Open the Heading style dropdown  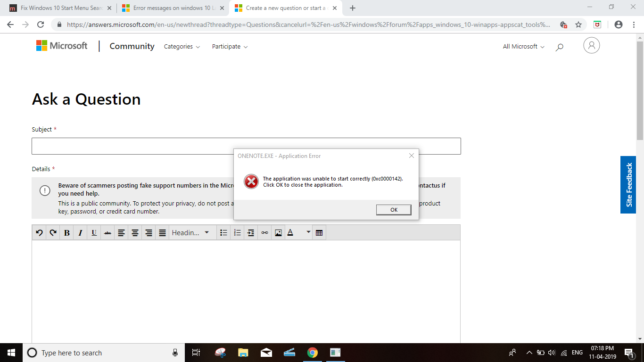point(190,232)
